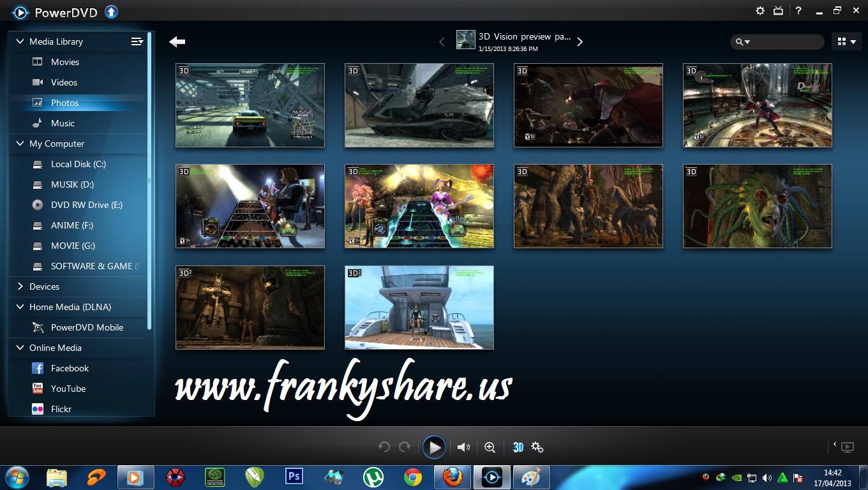Start the slideshow with the Play button
This screenshot has height=490, width=868.
pos(434,447)
